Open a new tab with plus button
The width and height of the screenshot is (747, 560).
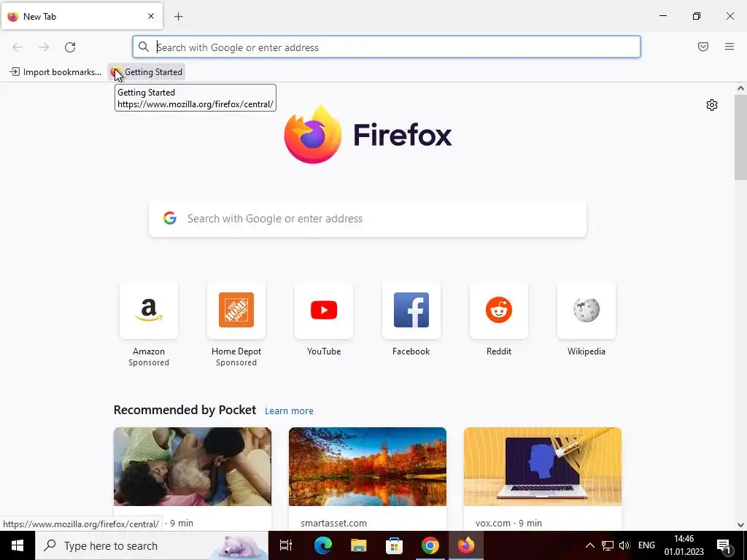click(x=179, y=17)
